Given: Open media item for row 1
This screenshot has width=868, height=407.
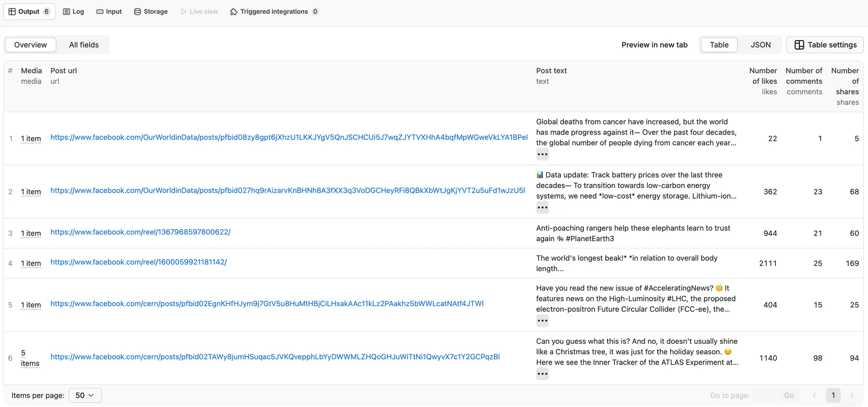Looking at the screenshot, I should tap(31, 139).
